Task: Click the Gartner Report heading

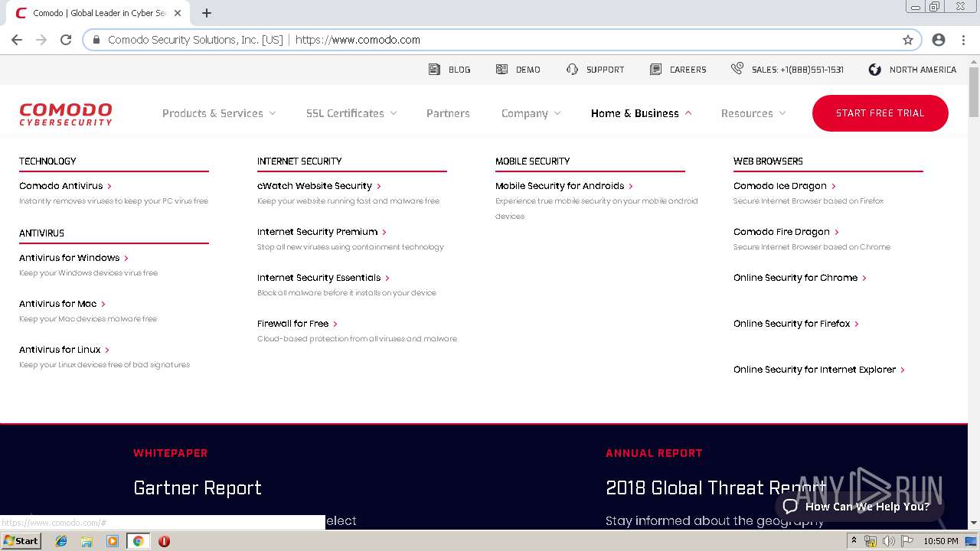Action: [198, 487]
